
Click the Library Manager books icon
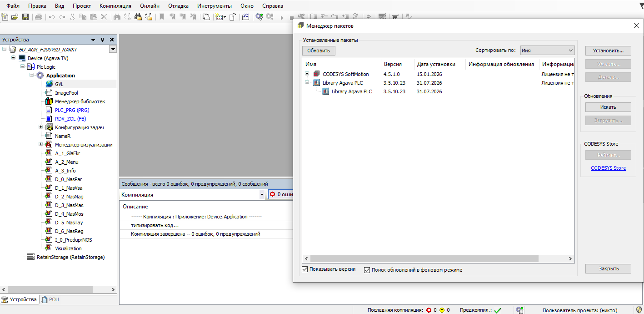(x=49, y=101)
